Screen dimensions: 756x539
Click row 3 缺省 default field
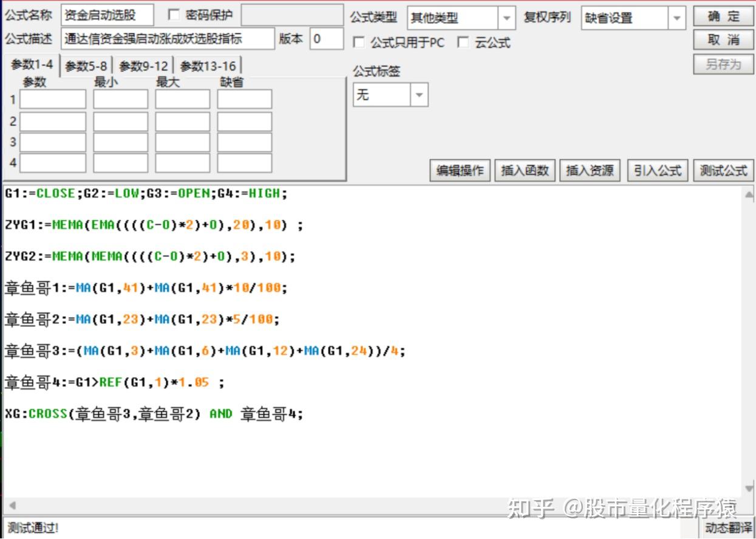point(245,142)
